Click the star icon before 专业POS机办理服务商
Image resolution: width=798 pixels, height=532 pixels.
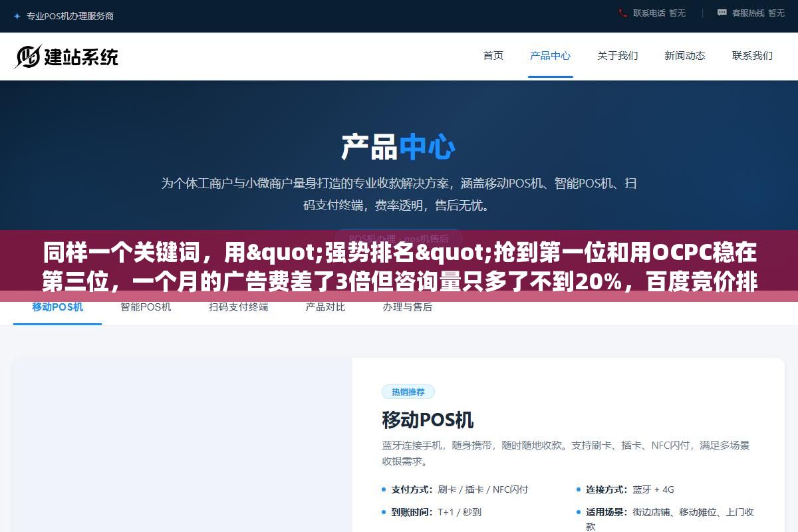pyautogui.click(x=17, y=16)
